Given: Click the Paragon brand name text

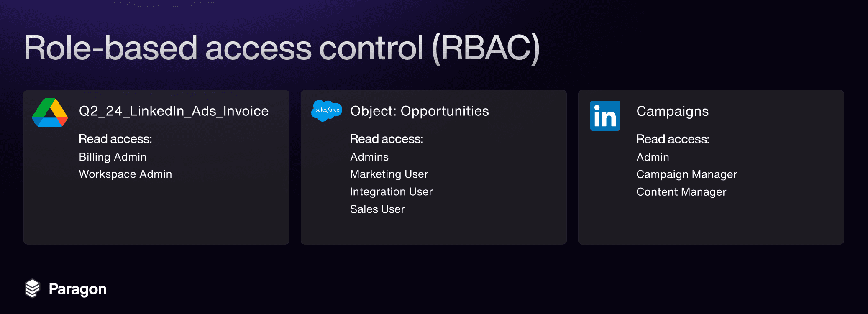Looking at the screenshot, I should (x=77, y=289).
